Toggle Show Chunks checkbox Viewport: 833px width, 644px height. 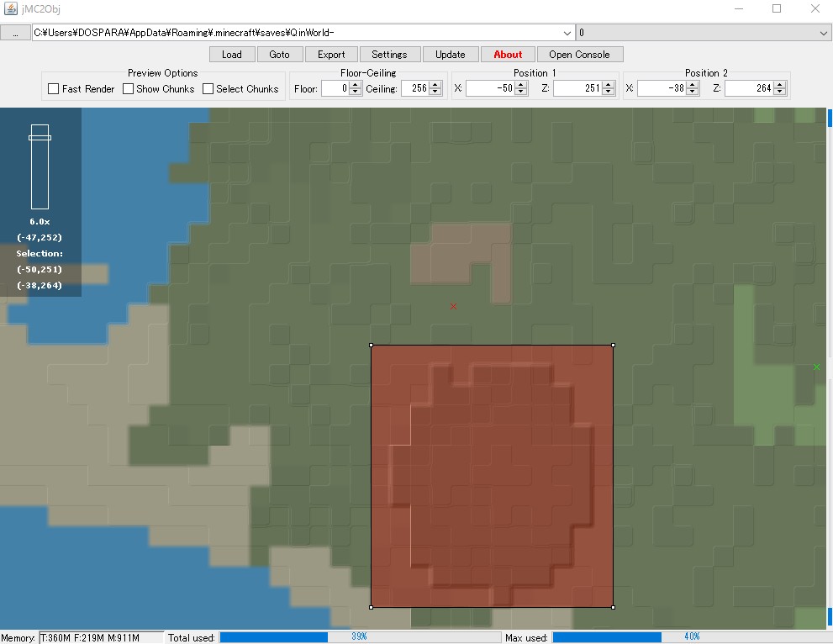[128, 89]
